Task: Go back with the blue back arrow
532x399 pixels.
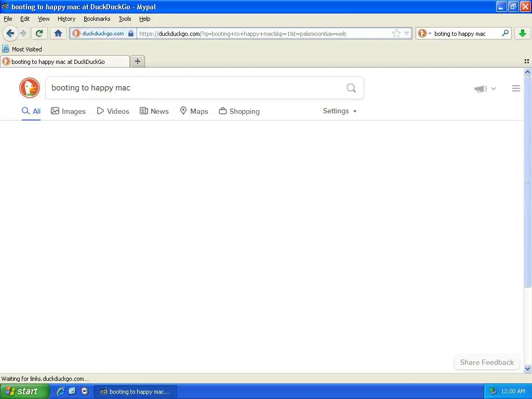Action: click(10, 33)
